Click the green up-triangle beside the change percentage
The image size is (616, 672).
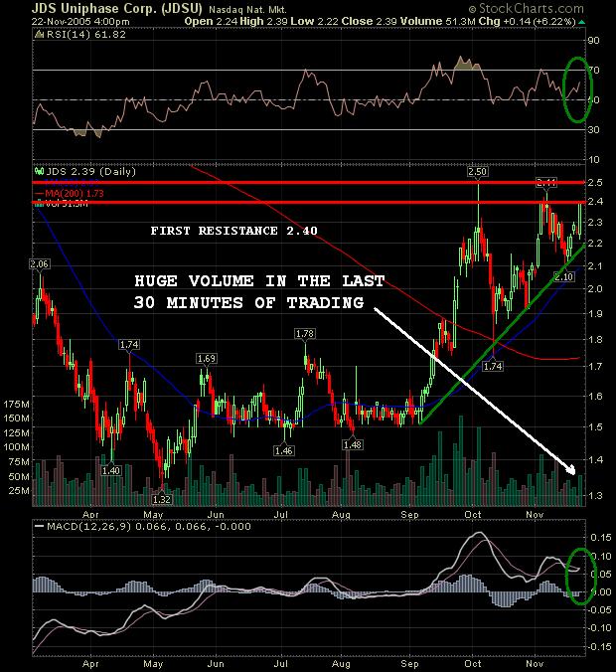click(581, 22)
